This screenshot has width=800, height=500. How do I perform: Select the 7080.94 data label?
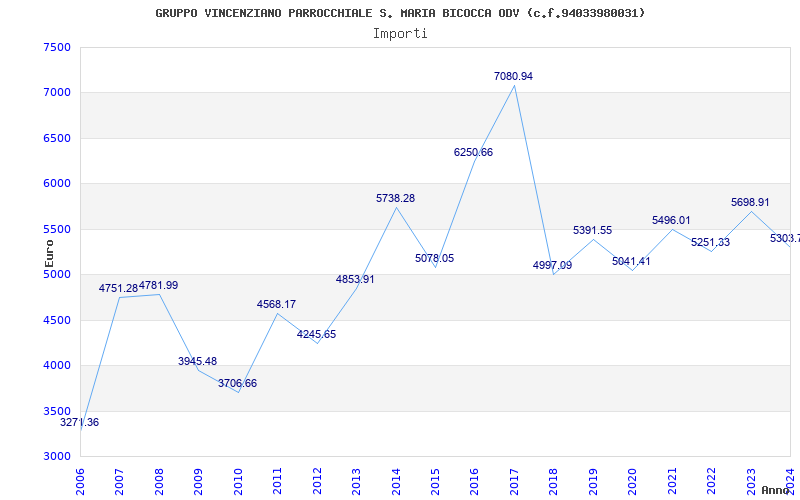[513, 77]
